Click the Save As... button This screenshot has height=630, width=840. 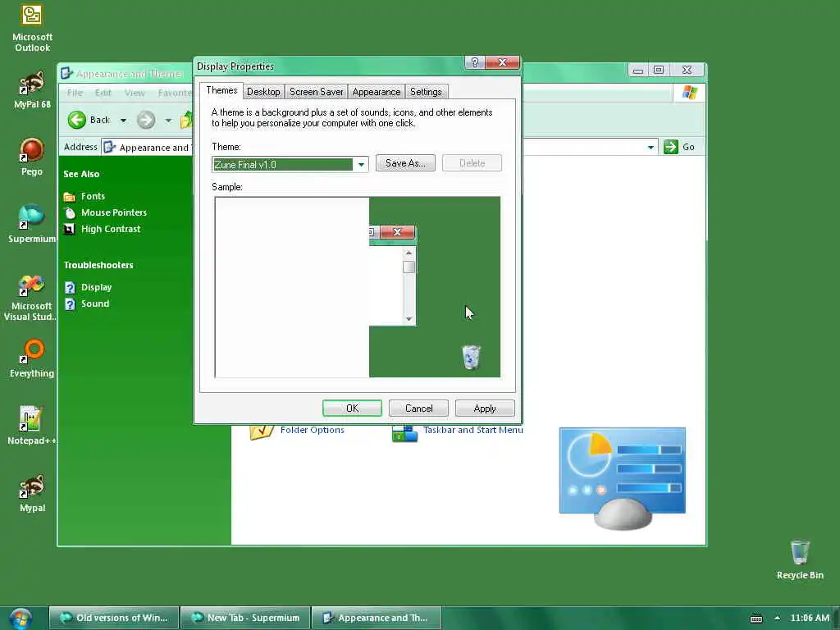pos(405,163)
